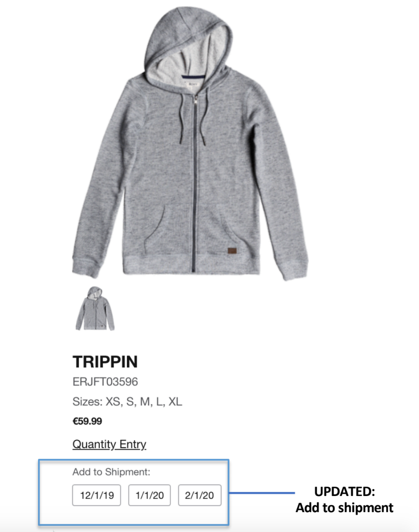The height and width of the screenshot is (532, 419).
Task: Open the Quantity Entry link
Action: coord(109,444)
